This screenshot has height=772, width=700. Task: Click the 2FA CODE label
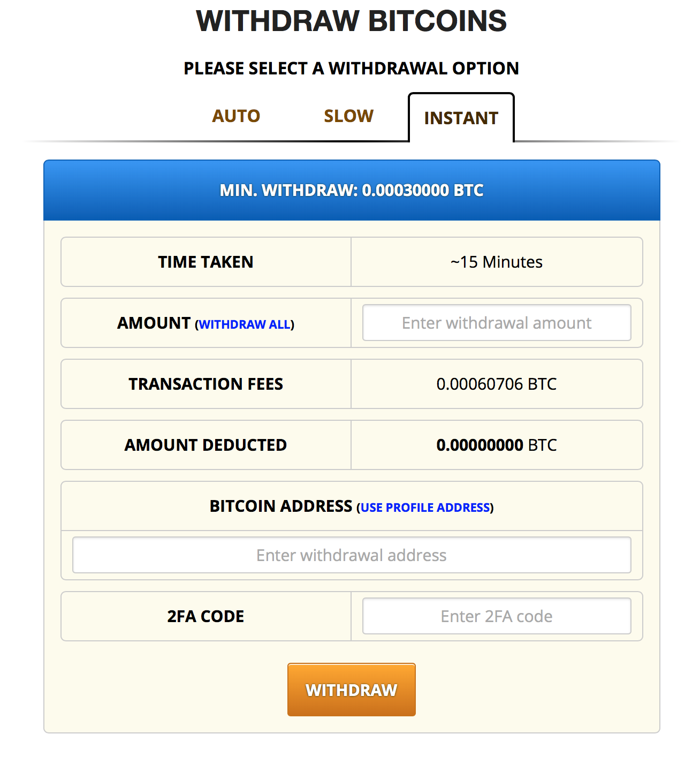206,616
